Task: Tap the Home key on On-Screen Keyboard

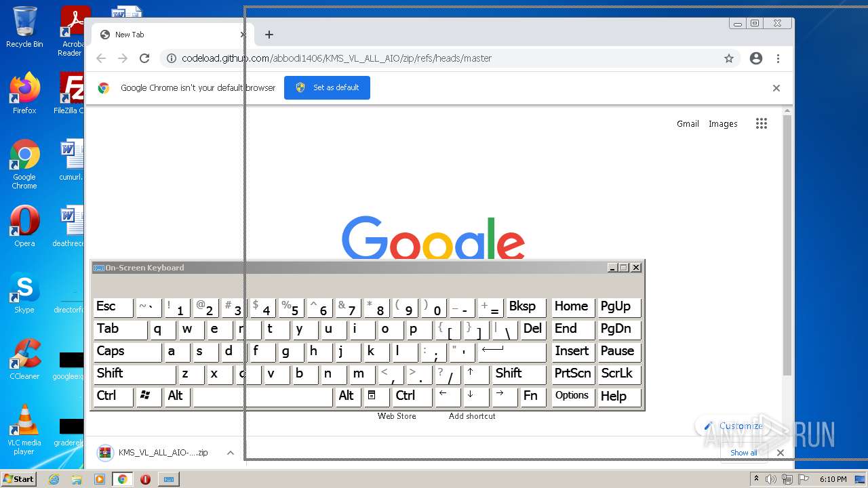Action: tap(573, 308)
